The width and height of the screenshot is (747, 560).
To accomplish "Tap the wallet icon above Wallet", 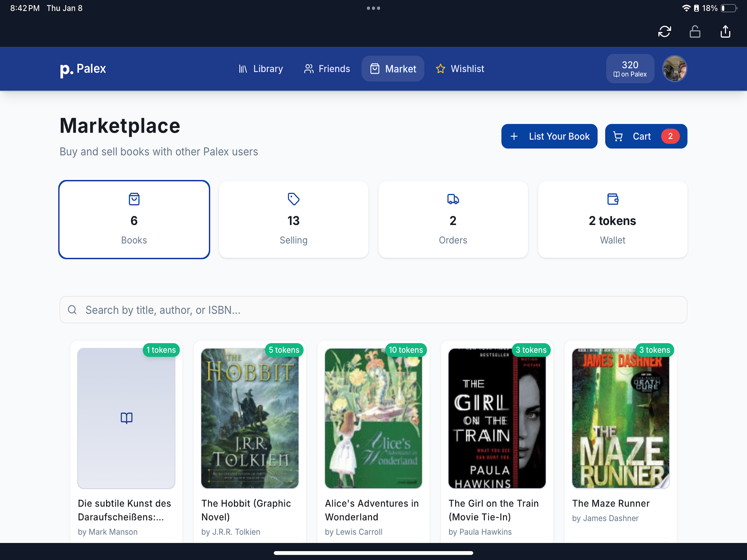I will click(x=613, y=199).
